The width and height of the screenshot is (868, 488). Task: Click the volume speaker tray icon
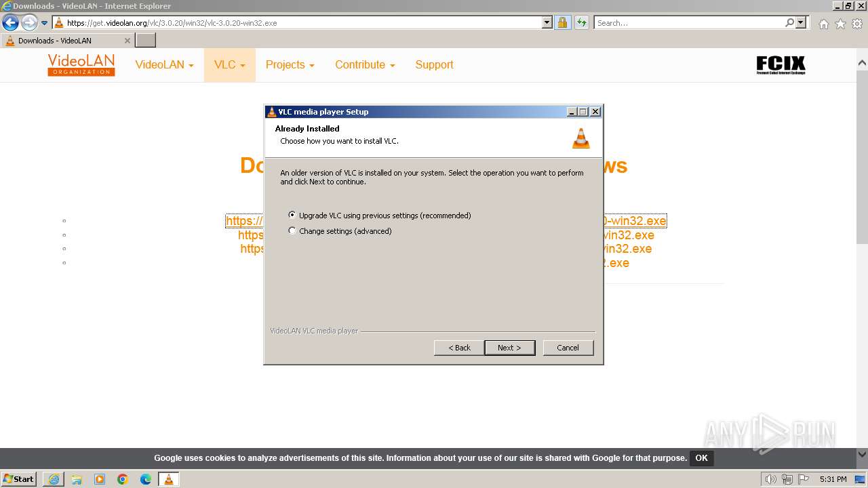[x=770, y=479]
